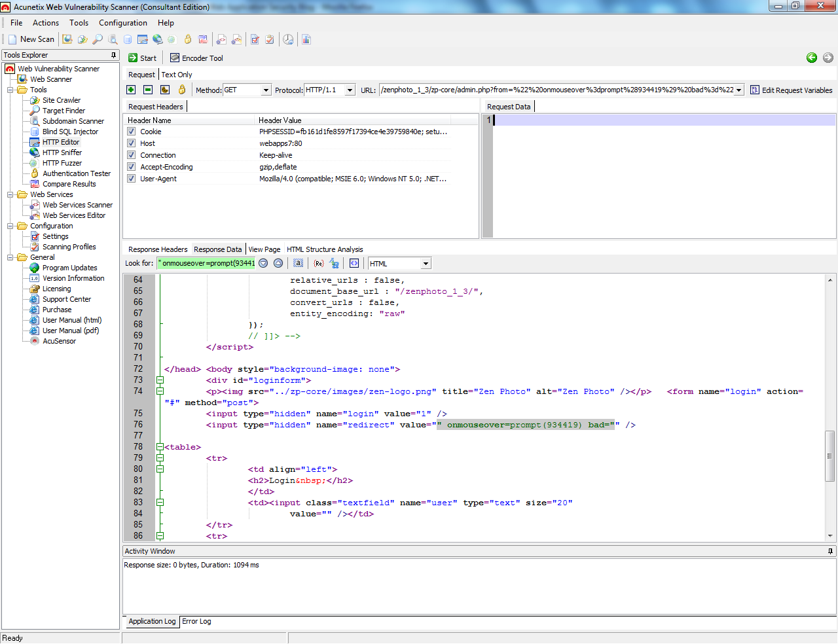The width and height of the screenshot is (838, 644).
Task: Open Target Finder magnifier toolbar icon
Action: pyautogui.click(x=98, y=39)
